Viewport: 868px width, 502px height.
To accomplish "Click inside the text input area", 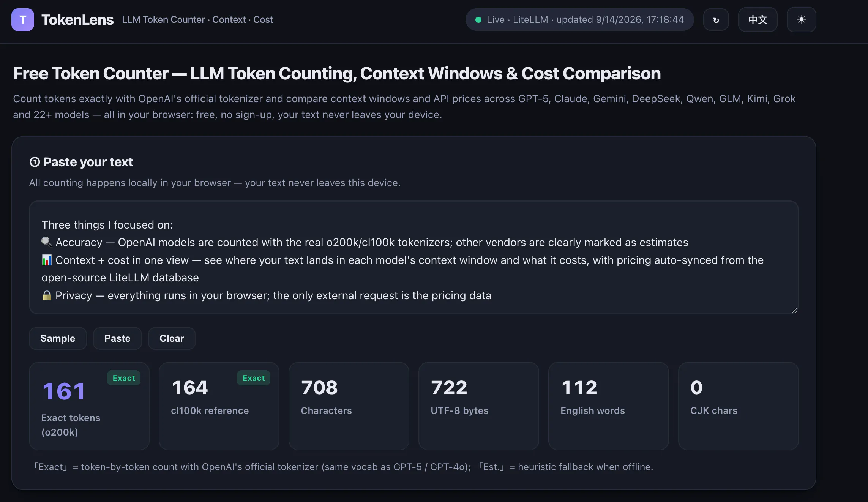I will click(413, 257).
